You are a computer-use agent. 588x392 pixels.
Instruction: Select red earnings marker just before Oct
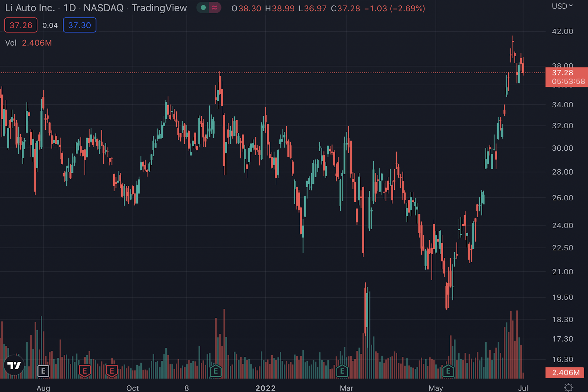coord(112,371)
